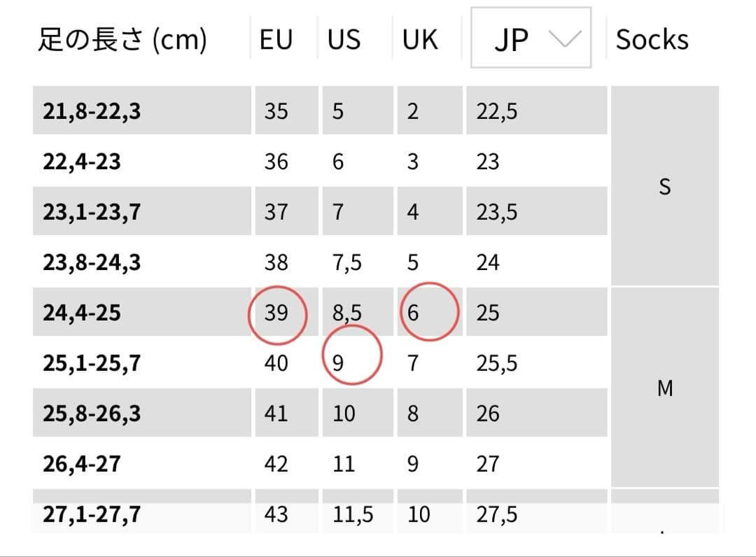The width and height of the screenshot is (756, 557).
Task: Select the 24,4-25 foot length row label
Action: click(82, 312)
